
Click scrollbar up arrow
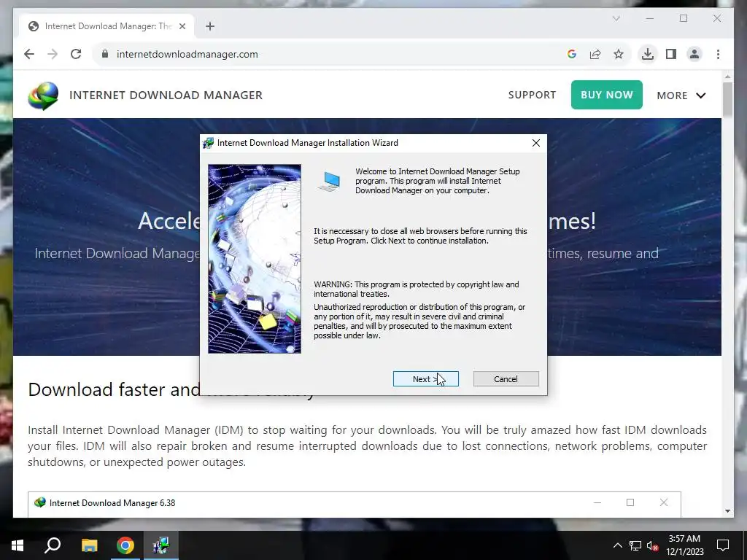[x=727, y=76]
